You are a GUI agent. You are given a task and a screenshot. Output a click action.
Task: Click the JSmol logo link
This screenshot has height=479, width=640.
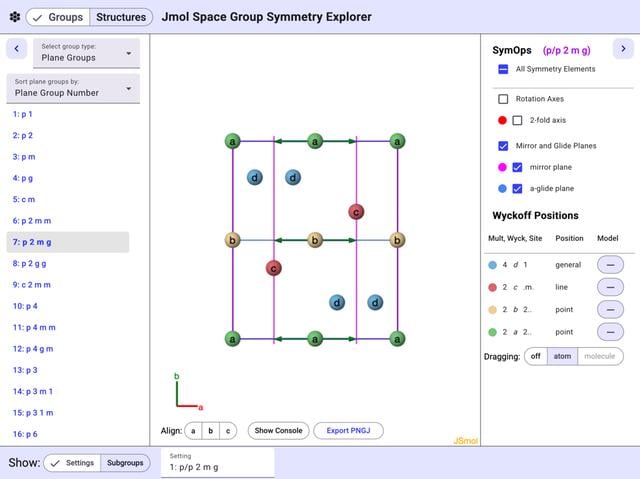465,441
